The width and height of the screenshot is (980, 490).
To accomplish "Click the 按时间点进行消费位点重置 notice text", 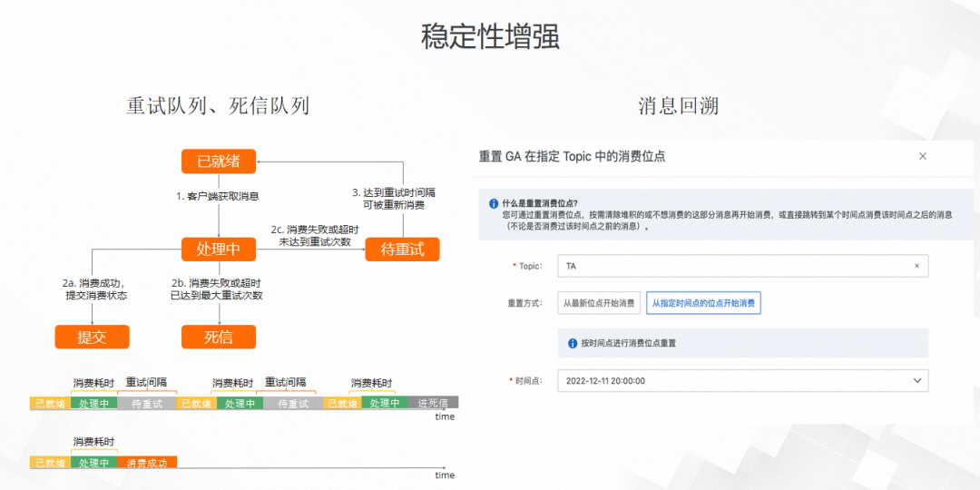I will pos(629,343).
